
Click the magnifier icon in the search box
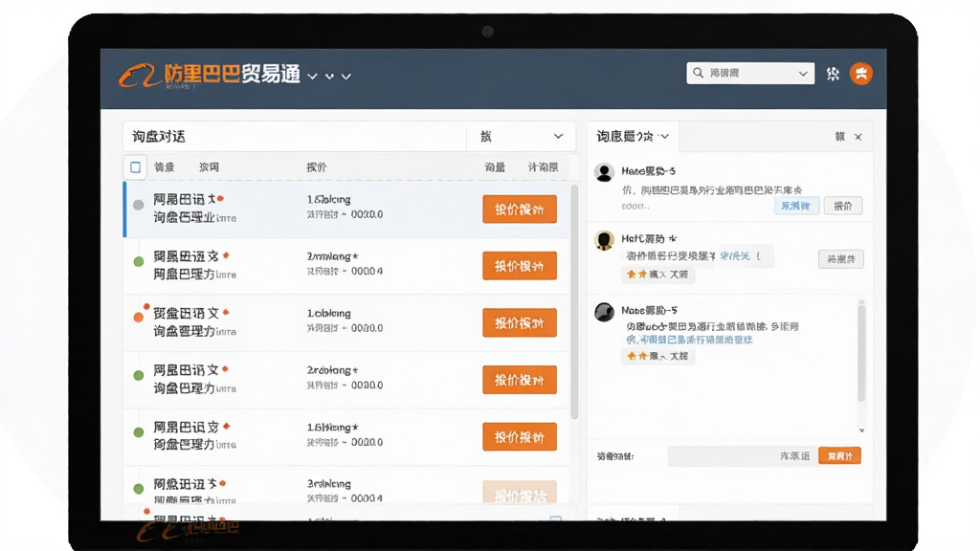pyautogui.click(x=698, y=73)
